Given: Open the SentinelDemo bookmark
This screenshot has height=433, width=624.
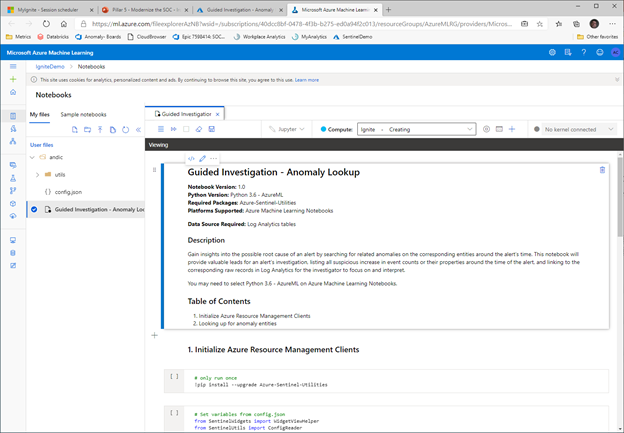Looking at the screenshot, I should tap(353, 37).
